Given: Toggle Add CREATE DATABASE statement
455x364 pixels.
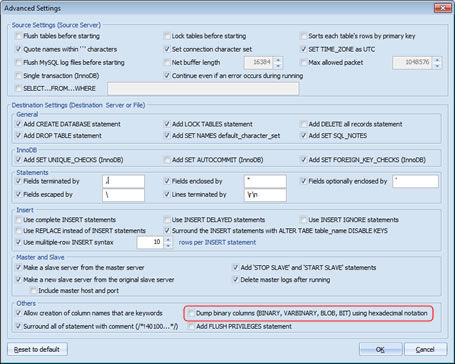Looking at the screenshot, I should click(19, 124).
